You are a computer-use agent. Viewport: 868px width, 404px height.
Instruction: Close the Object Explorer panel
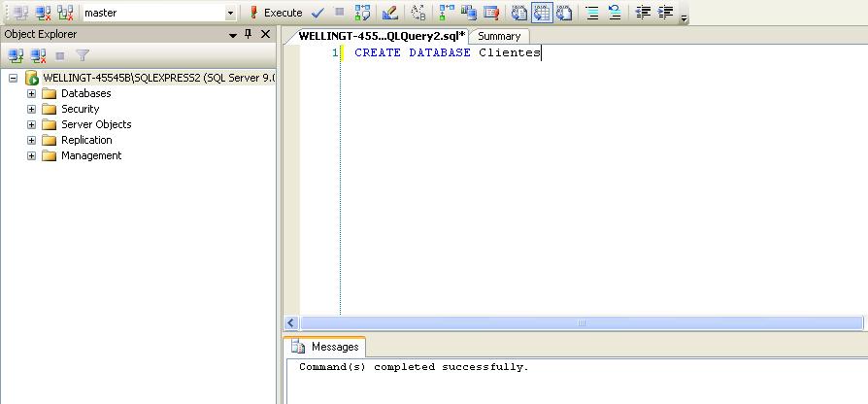click(266, 34)
